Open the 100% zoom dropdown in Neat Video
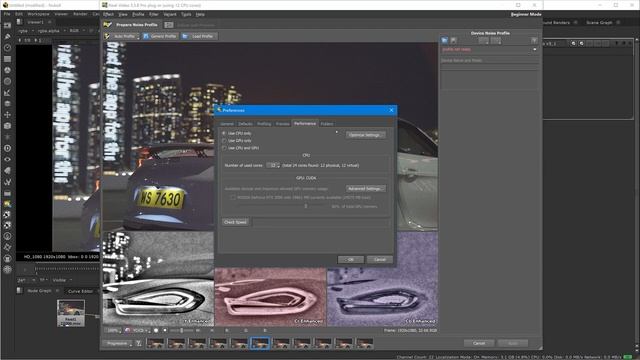This screenshot has height=360, width=640. pos(113,330)
